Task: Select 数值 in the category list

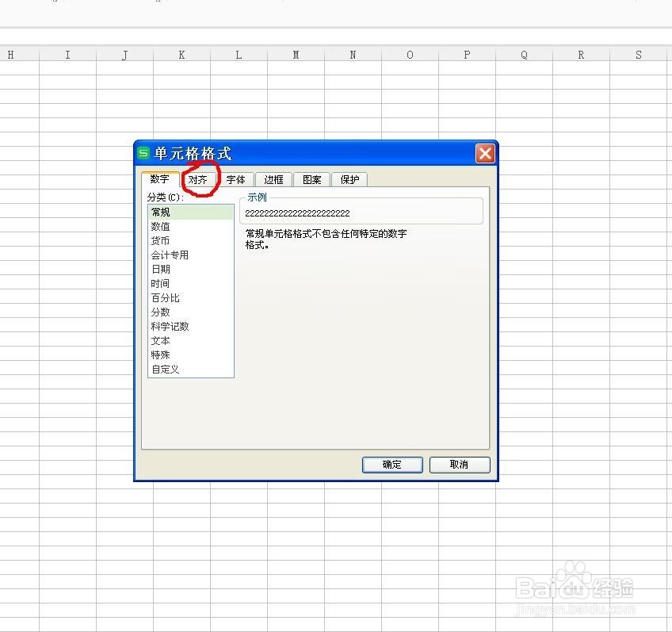Action: 191,226
